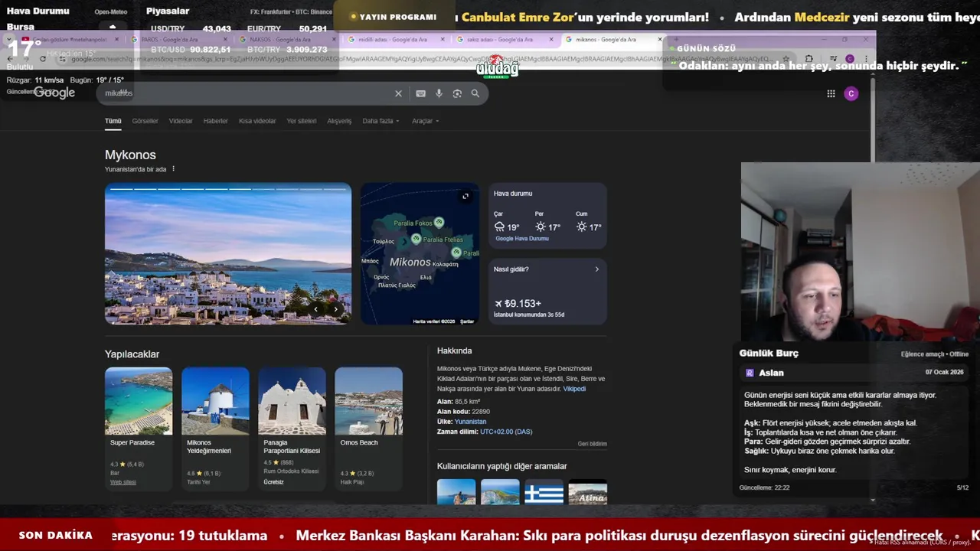
Task: Click Thursday's sunny weather icon
Action: coord(541,227)
